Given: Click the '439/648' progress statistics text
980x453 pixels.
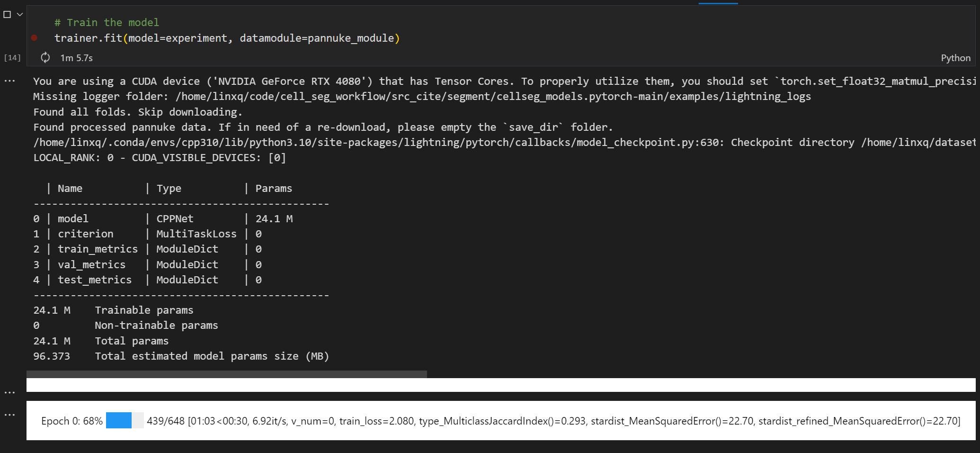Looking at the screenshot, I should (x=166, y=421).
